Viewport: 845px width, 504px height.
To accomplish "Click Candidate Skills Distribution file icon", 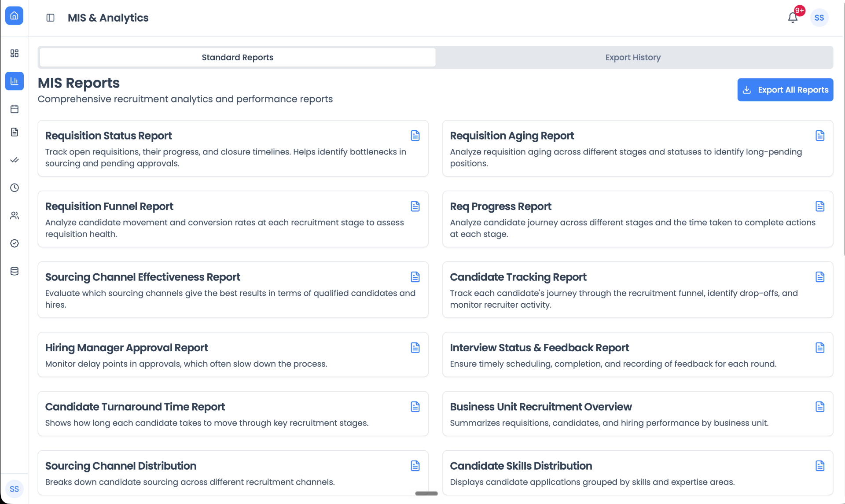I will coord(820,466).
